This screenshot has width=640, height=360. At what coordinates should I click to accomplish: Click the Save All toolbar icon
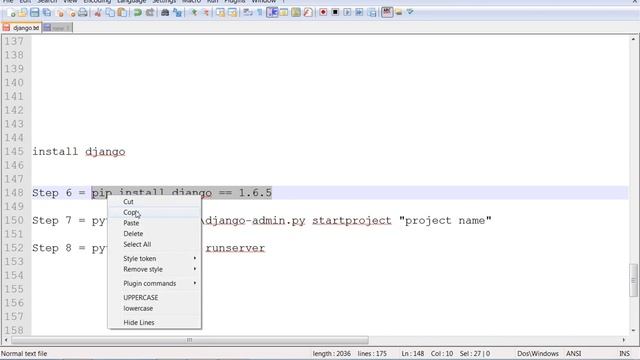click(47, 13)
